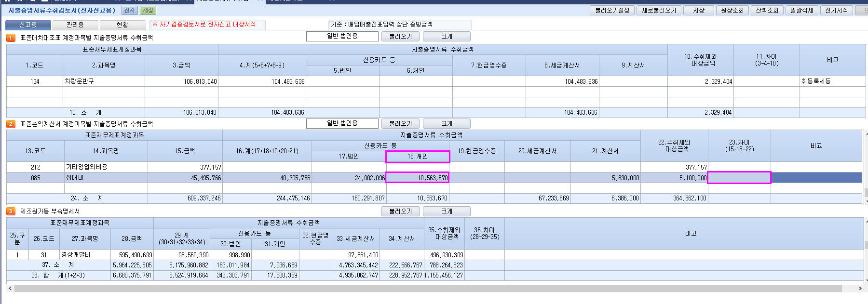Screen dimensions: 868x304
Task: Toggle the 전자 badge beside the title
Action: click(129, 10)
